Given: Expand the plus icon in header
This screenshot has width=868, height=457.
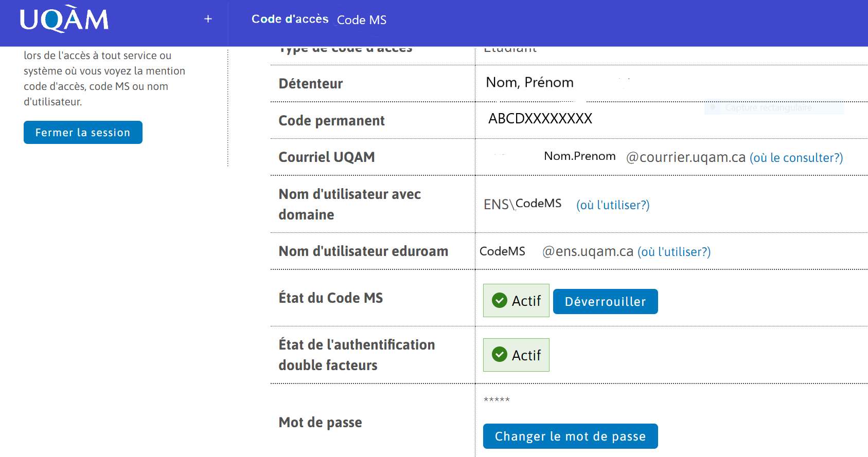Looking at the screenshot, I should point(208,19).
